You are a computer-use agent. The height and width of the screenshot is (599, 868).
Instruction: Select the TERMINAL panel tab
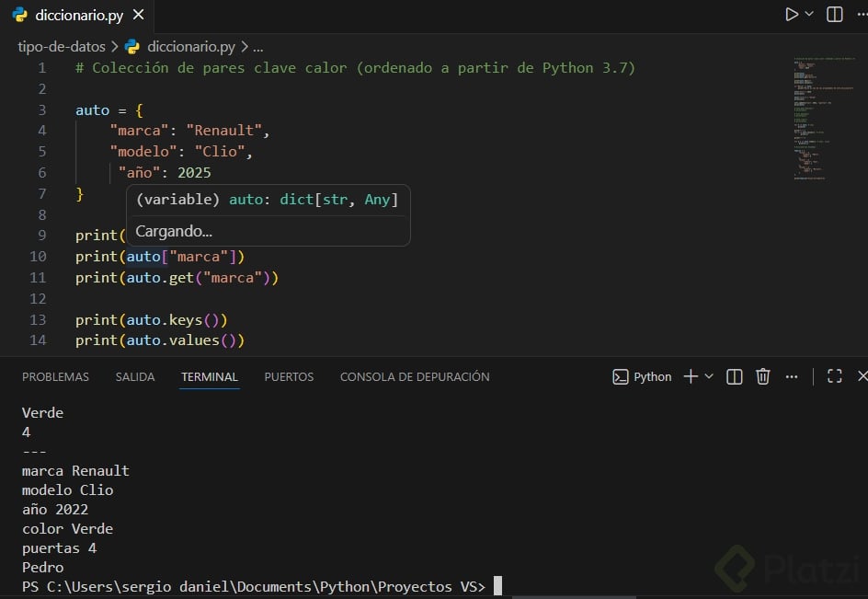click(x=210, y=376)
